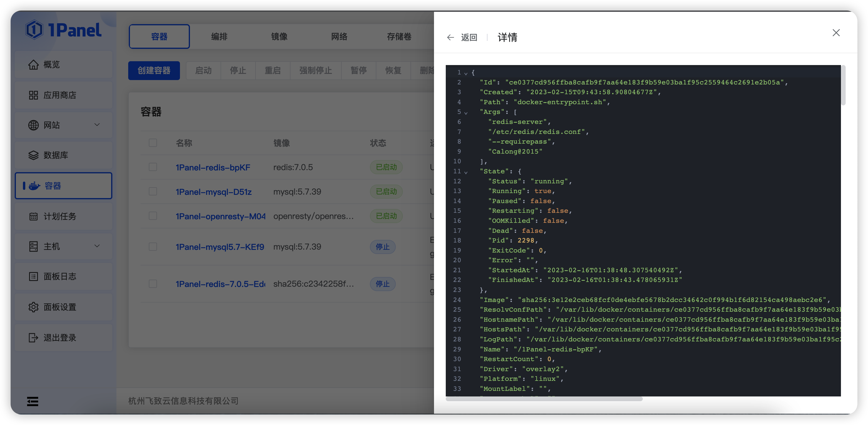Open 应用商店 grid icon
The width and height of the screenshot is (868, 425).
(x=33, y=95)
